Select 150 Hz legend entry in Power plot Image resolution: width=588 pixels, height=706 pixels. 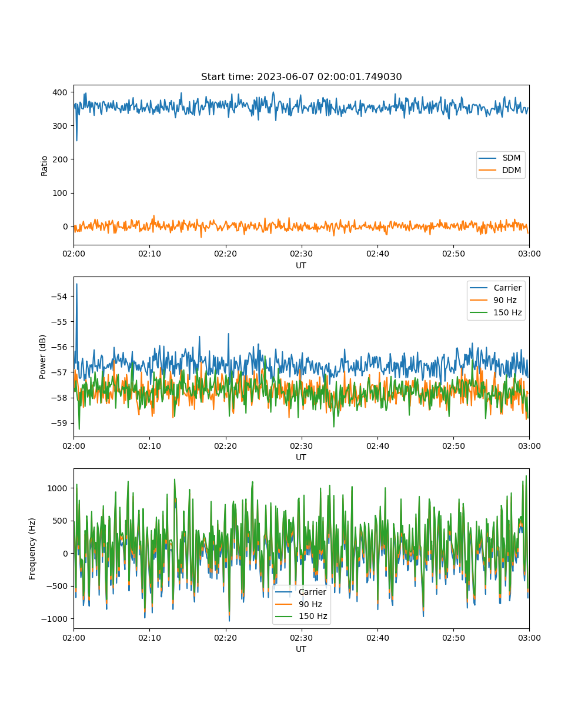click(507, 312)
